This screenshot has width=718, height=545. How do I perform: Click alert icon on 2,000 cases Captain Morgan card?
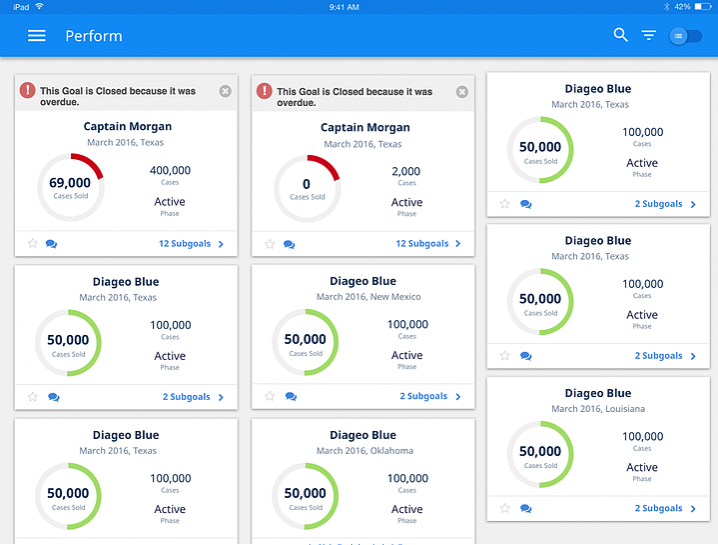(264, 91)
